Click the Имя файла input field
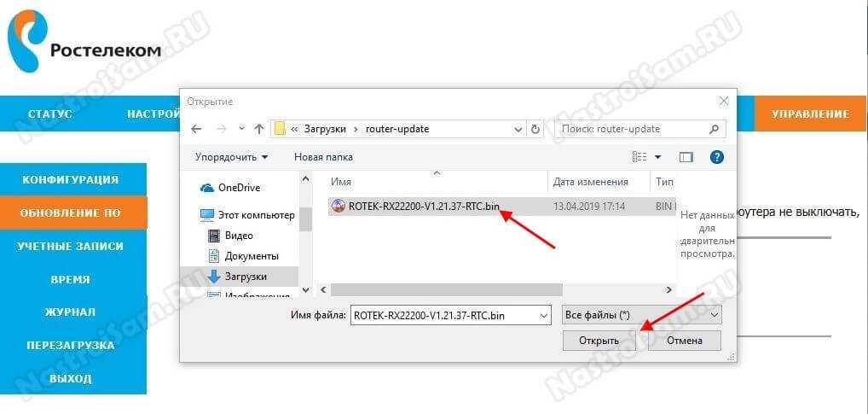The image size is (868, 414). tap(442, 315)
